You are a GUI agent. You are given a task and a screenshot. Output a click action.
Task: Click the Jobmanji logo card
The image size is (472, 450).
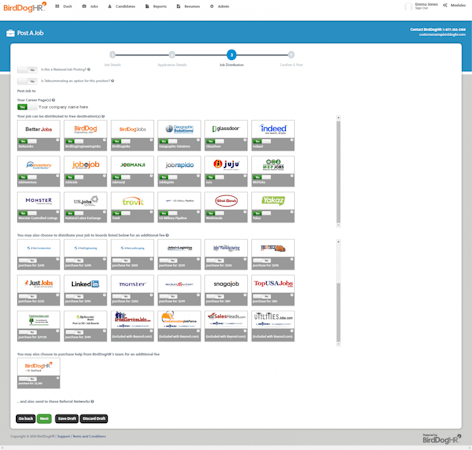132,165
